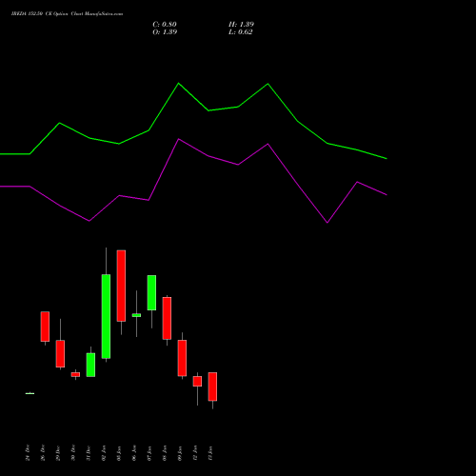Viewport: 476px width, 476px height.
Task: Select the low value 'L: 0.62'
Action: 241,32
